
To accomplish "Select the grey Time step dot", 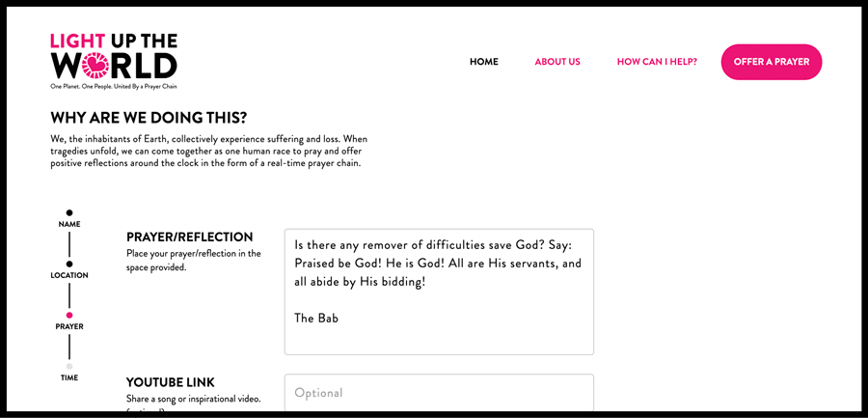I will point(69,367).
